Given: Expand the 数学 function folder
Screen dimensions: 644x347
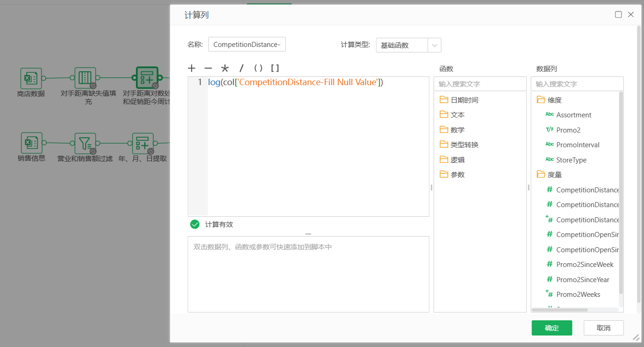Looking at the screenshot, I should pyautogui.click(x=457, y=130).
